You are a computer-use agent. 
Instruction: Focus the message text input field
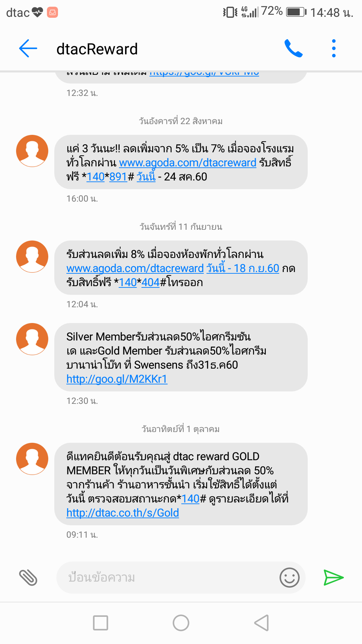tap(168, 578)
